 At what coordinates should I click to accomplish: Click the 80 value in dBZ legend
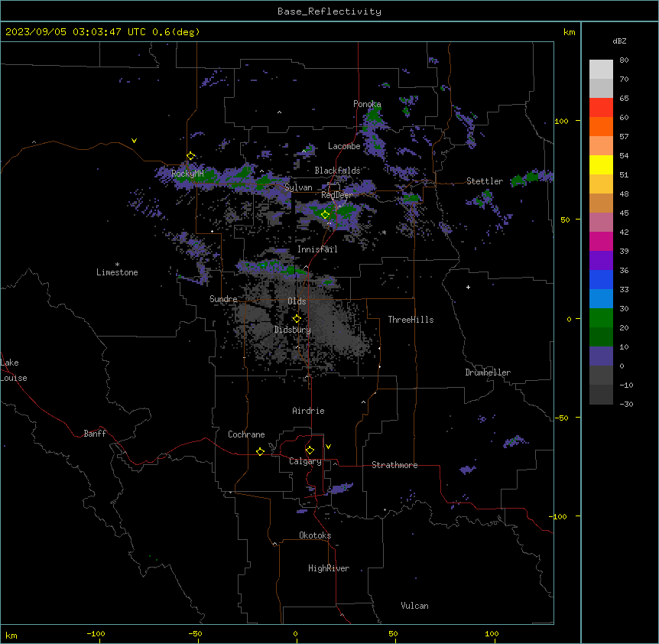624,60
